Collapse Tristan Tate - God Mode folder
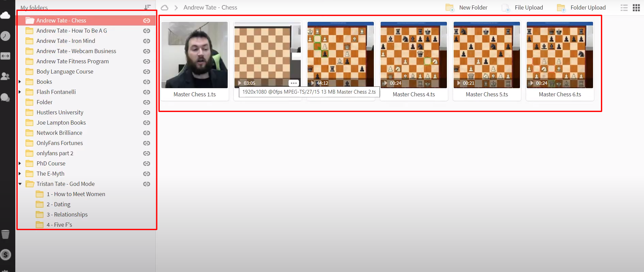This screenshot has width=644, height=272. coord(20,184)
